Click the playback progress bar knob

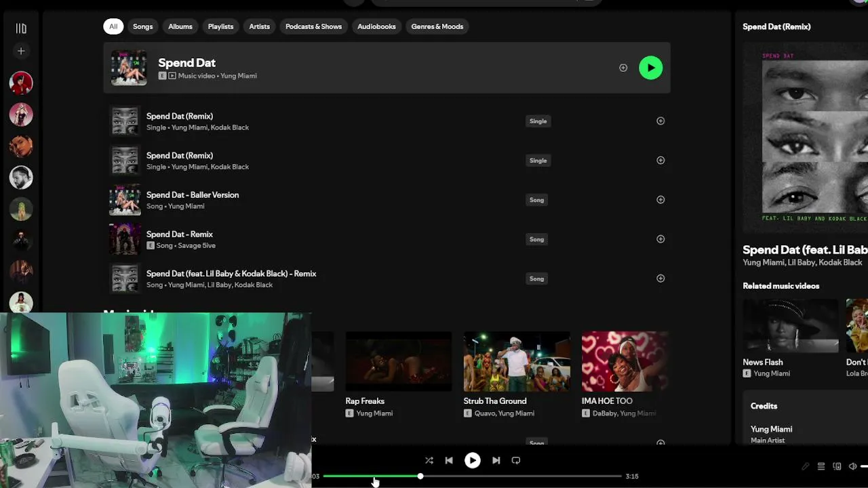coord(420,476)
